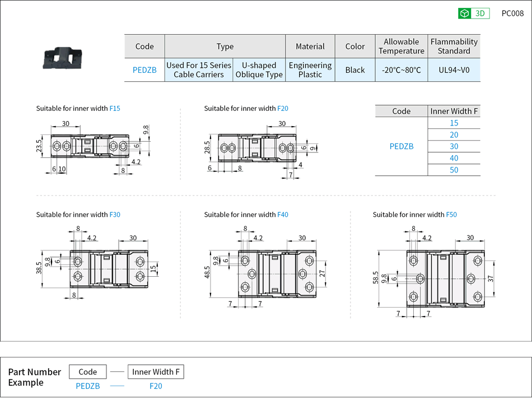Choose inner width 30 in the table
532x400 pixels.
454,146
